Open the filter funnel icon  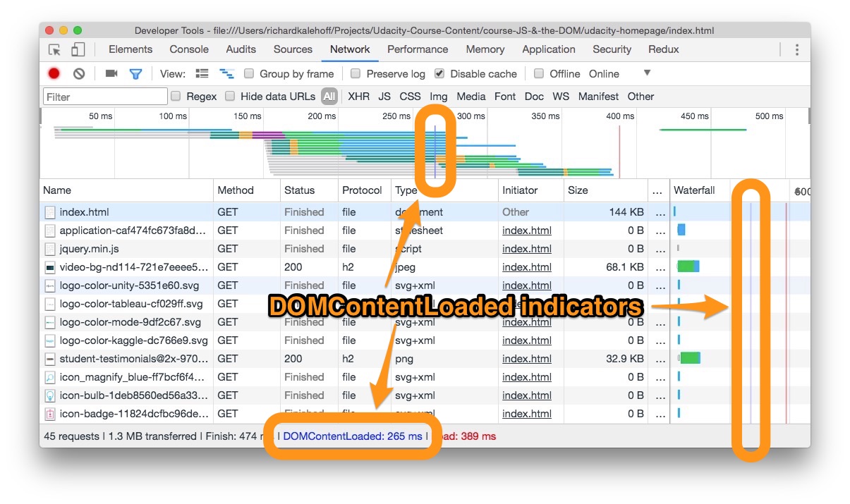tap(135, 73)
